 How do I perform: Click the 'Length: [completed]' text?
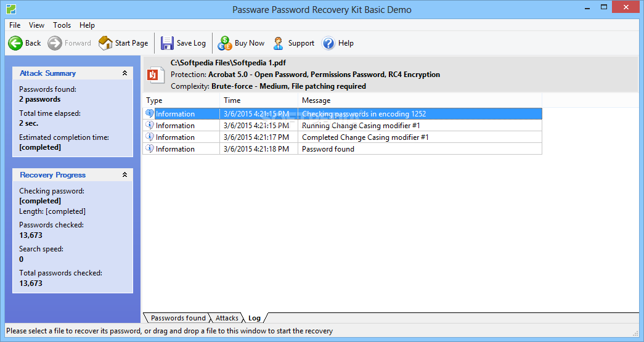pyautogui.click(x=52, y=211)
